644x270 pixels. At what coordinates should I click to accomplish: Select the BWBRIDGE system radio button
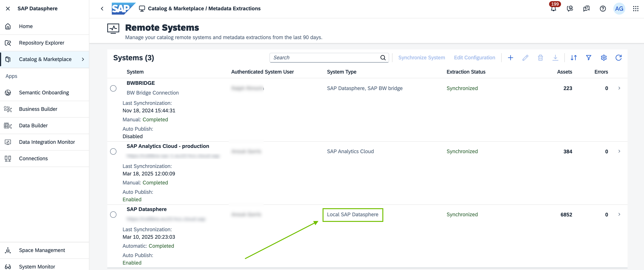(113, 88)
